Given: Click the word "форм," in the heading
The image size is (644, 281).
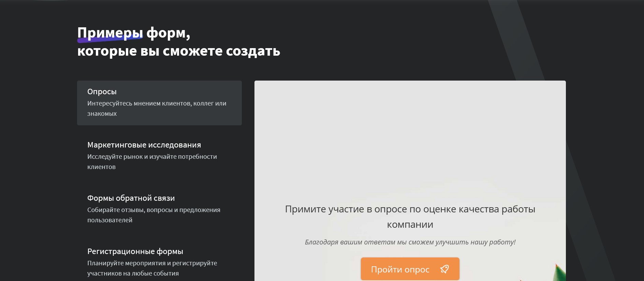Looking at the screenshot, I should (168, 33).
